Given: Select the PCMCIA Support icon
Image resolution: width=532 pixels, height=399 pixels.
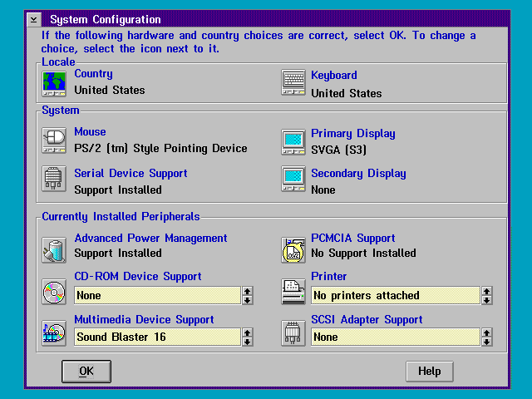Looking at the screenshot, I should pos(293,249).
